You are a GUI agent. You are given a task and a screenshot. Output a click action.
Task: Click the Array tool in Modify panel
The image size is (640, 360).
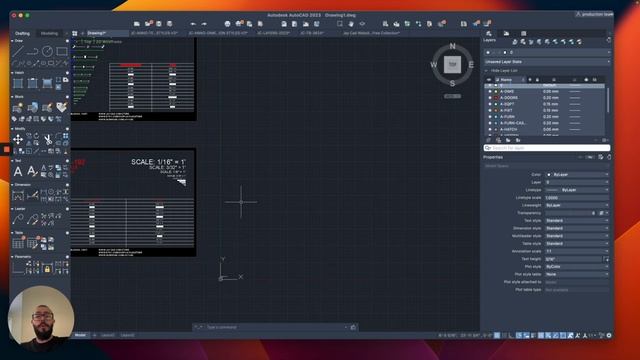click(x=66, y=136)
